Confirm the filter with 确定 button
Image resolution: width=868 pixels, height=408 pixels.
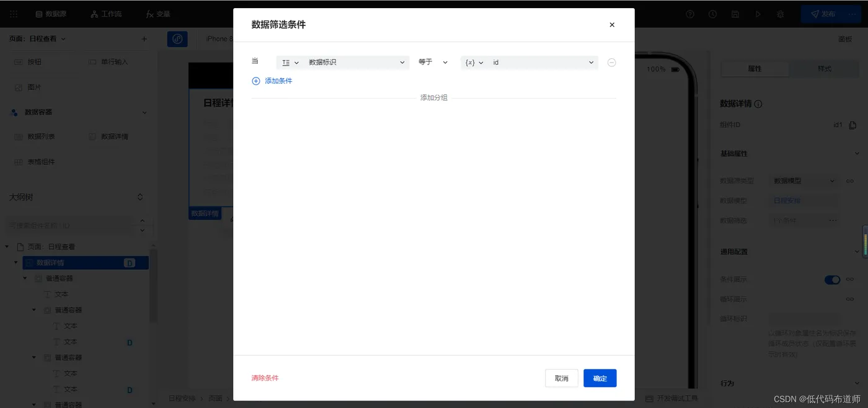600,378
